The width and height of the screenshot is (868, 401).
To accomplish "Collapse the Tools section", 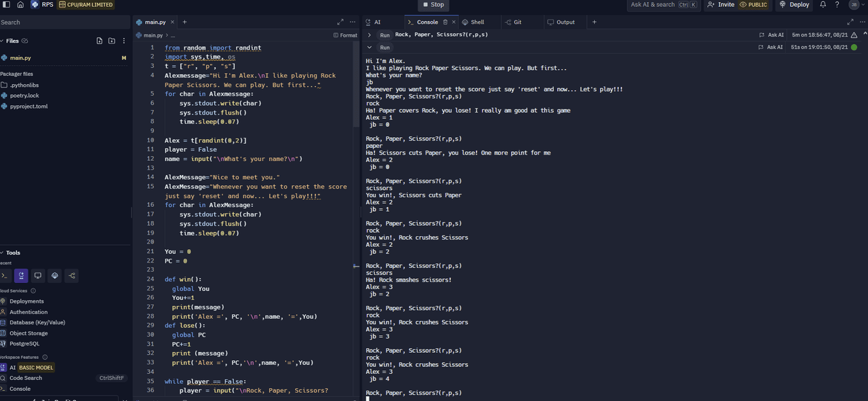I will pyautogui.click(x=2, y=252).
